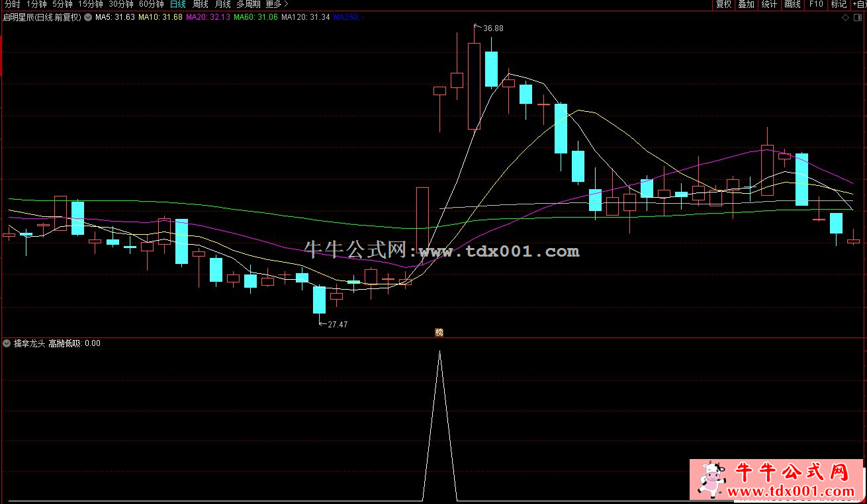867x504 pixels.
Task: Click the MA20: 32.13 value
Action: [x=208, y=17]
